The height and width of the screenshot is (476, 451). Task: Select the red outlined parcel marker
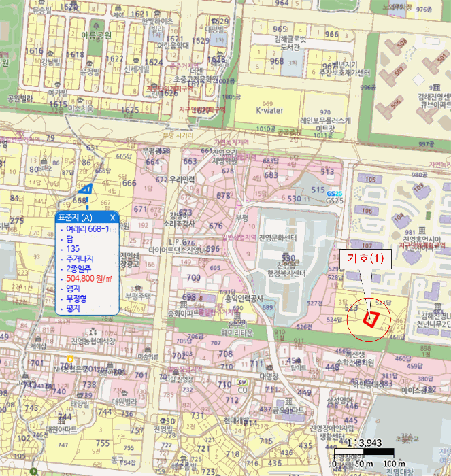click(x=371, y=320)
